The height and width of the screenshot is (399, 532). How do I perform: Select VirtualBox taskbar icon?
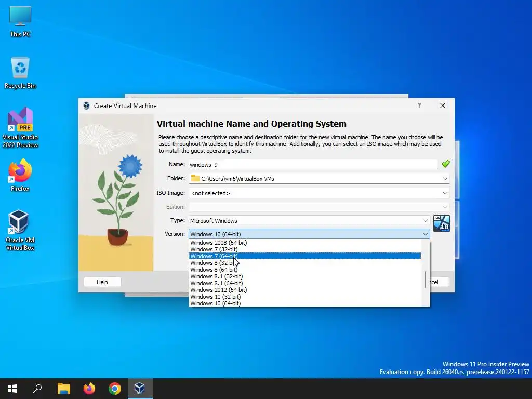click(x=140, y=389)
